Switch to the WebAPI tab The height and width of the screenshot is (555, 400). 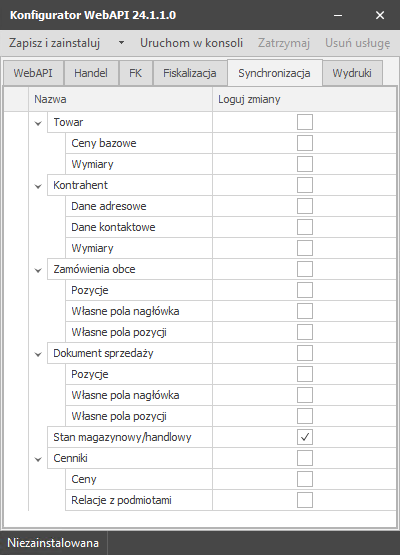click(33, 73)
